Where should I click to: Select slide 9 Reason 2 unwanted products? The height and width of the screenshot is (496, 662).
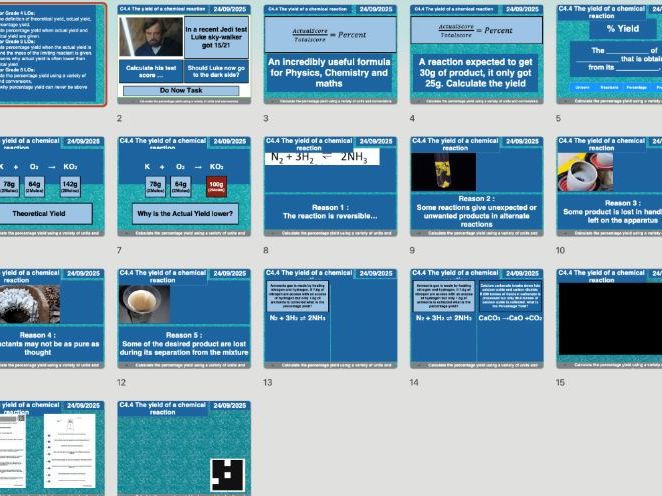(477, 186)
